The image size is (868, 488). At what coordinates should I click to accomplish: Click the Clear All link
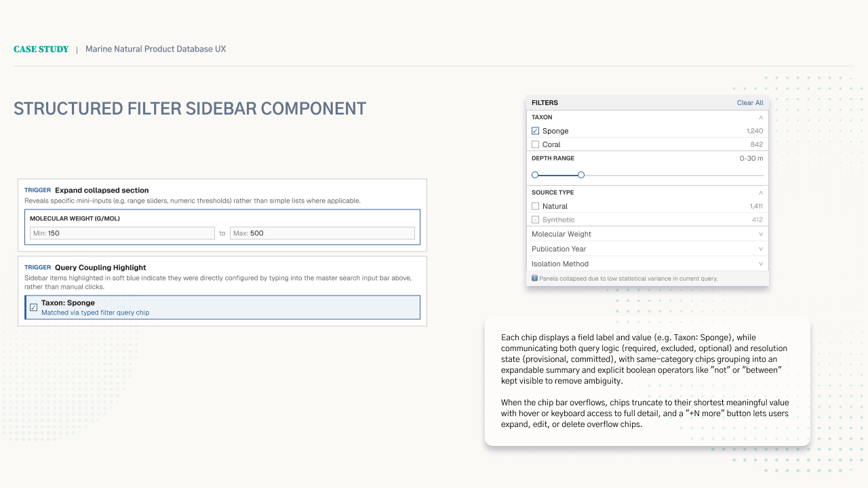coord(750,103)
